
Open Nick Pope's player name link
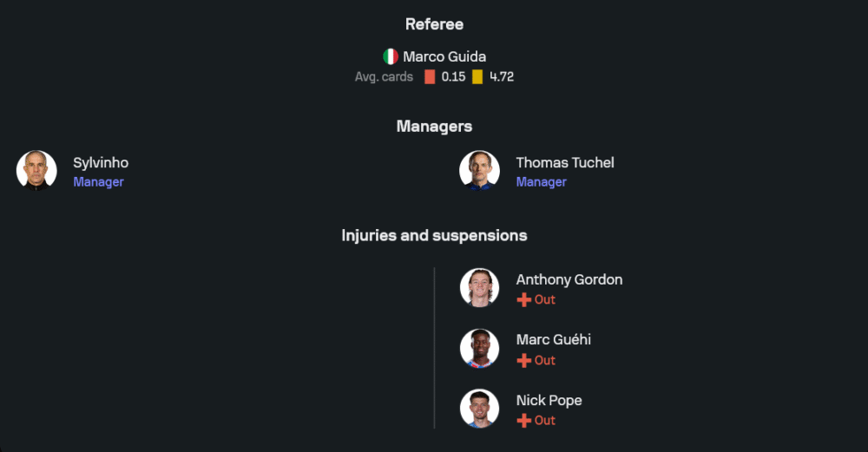[x=549, y=400]
